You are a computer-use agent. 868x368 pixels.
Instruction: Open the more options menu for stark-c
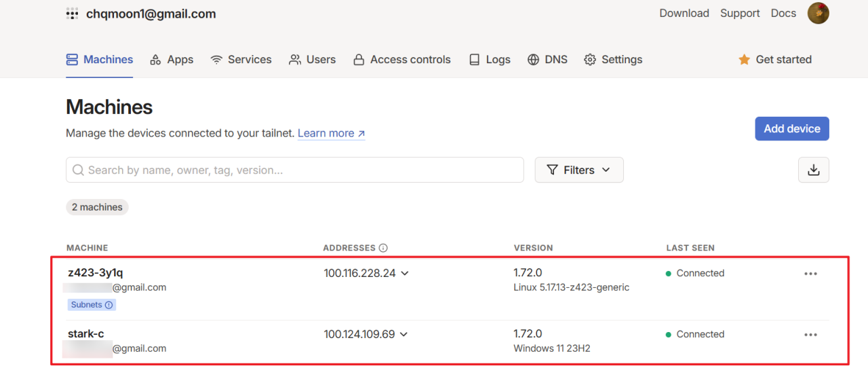click(x=810, y=335)
